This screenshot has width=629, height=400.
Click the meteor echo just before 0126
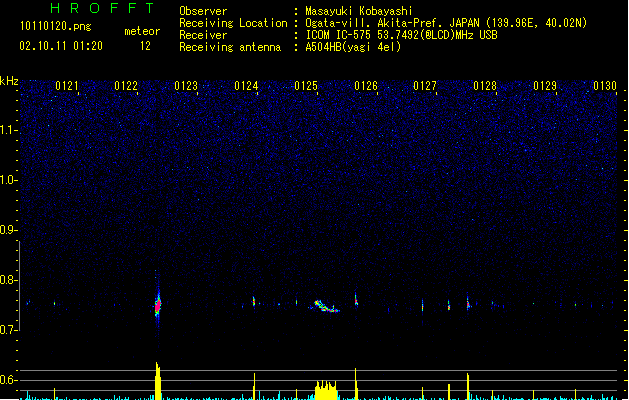(356, 300)
